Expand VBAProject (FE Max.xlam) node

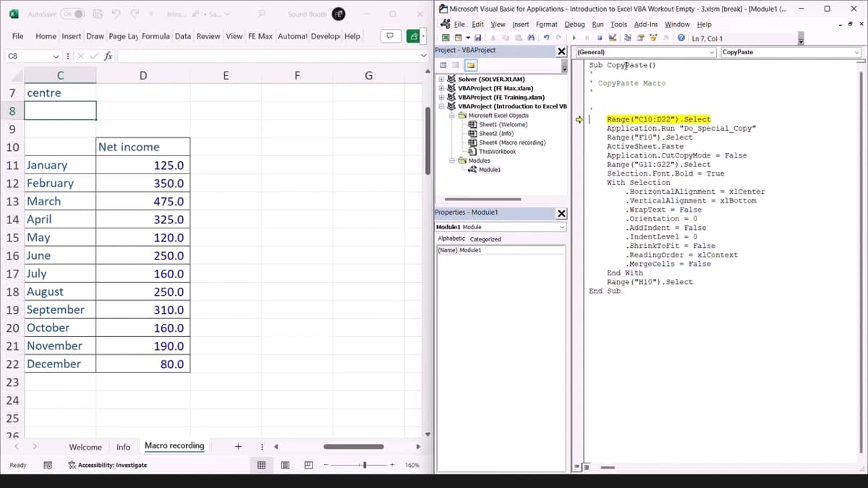click(442, 88)
